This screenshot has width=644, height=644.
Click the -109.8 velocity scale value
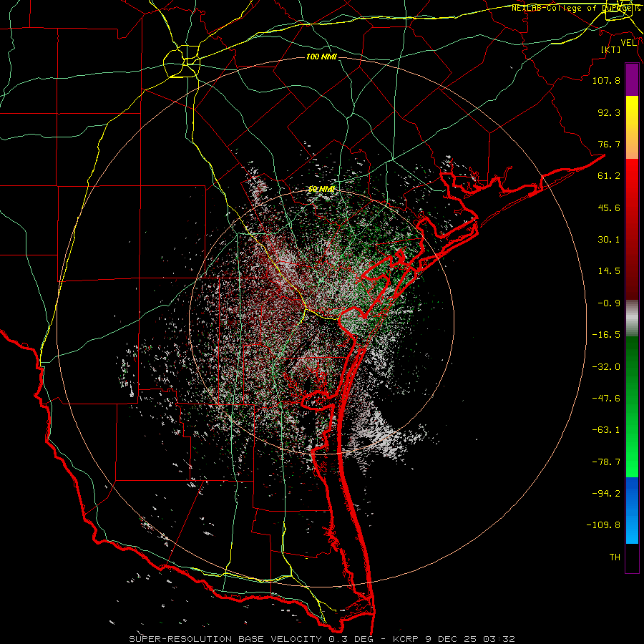603,525
